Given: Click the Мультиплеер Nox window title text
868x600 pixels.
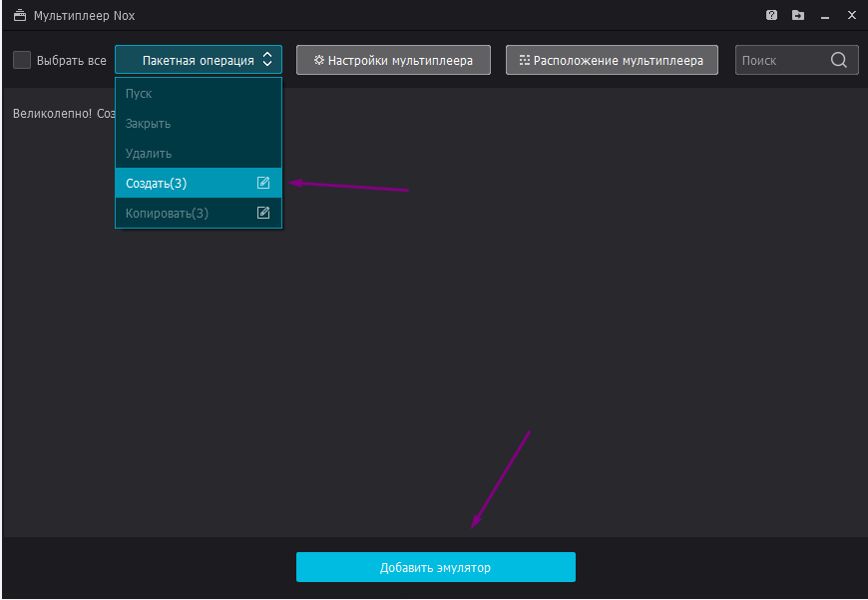Looking at the screenshot, I should 84,15.
